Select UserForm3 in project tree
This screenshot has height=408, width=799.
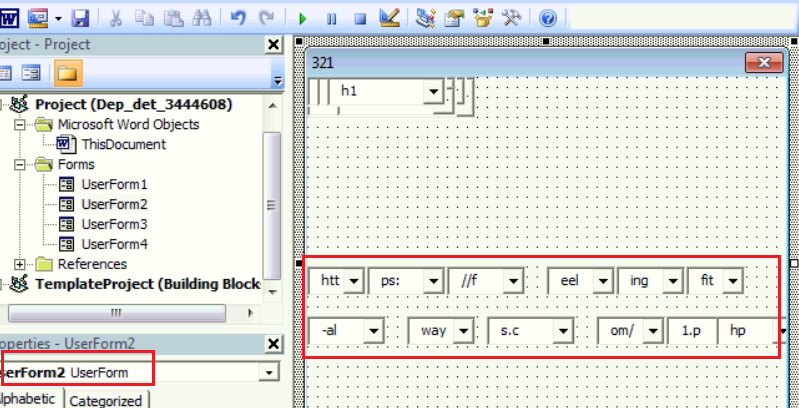click(x=114, y=224)
